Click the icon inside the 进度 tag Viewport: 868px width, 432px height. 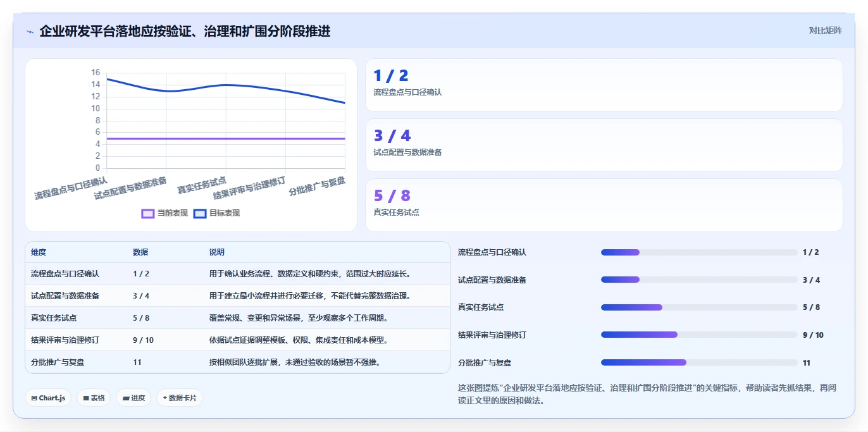point(126,398)
